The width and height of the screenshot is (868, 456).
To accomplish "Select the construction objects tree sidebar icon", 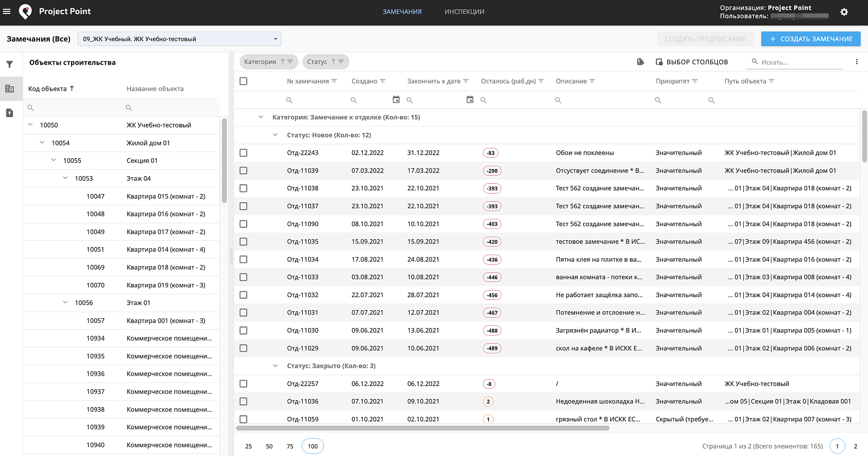I will [x=10, y=88].
